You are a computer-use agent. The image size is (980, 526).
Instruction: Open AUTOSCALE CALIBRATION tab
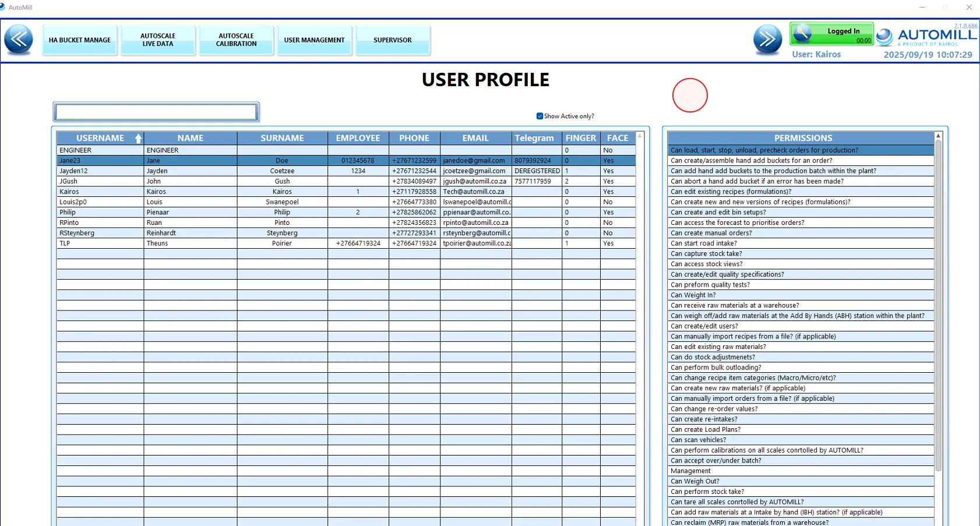tap(236, 40)
